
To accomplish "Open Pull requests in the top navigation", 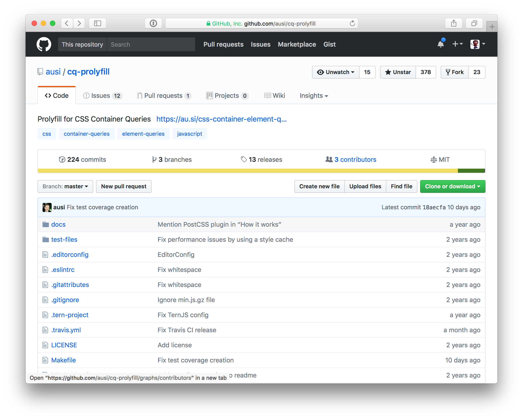I will click(223, 44).
